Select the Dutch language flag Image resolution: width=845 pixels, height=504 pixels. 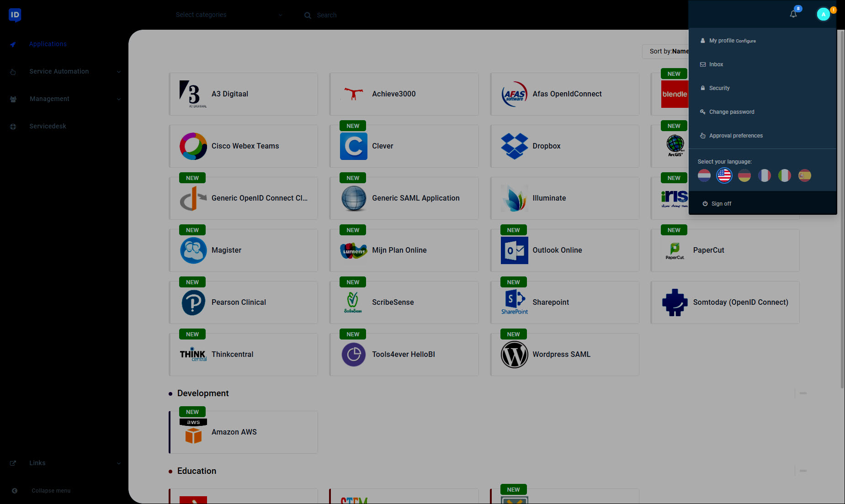704,175
